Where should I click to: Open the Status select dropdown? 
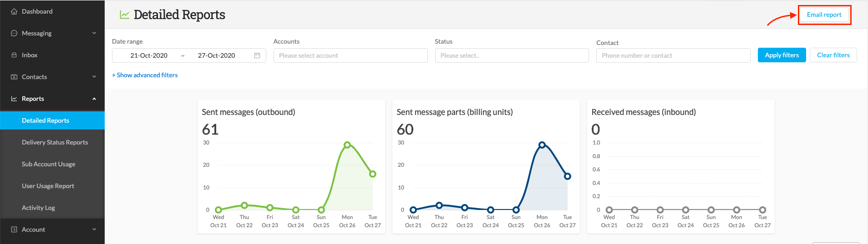pos(512,55)
